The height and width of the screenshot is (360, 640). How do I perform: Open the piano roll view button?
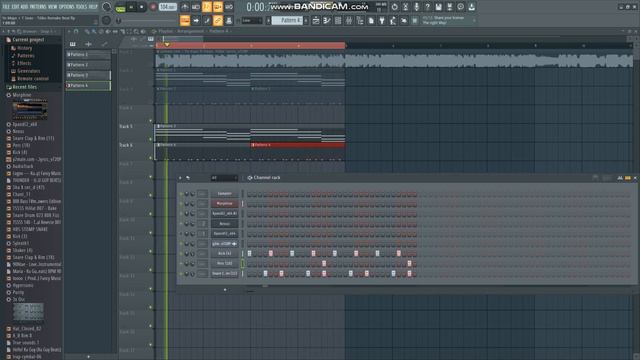[x=327, y=20]
